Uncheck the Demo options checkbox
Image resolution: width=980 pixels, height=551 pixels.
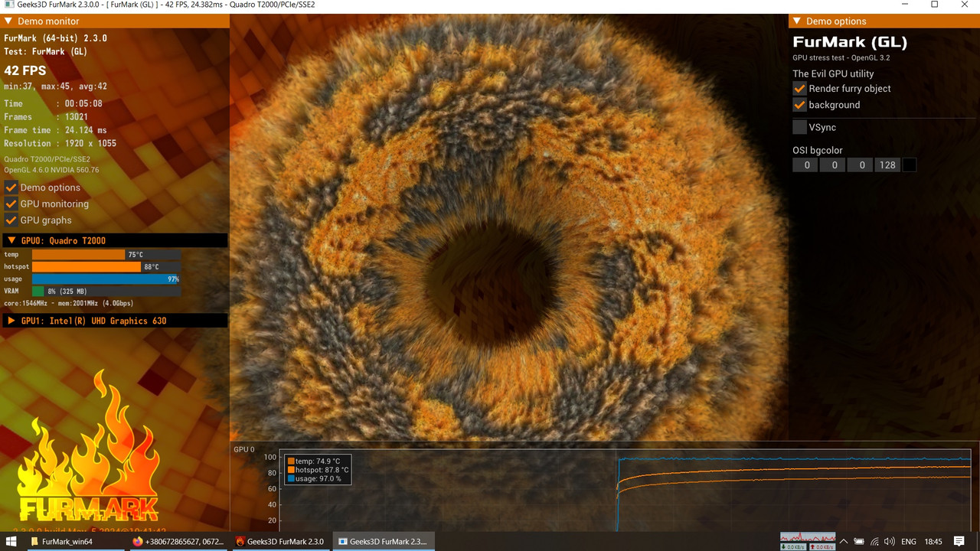pos(11,187)
